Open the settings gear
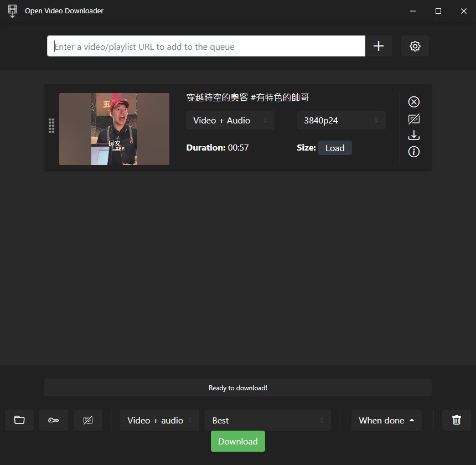The image size is (476, 465). 415,46
